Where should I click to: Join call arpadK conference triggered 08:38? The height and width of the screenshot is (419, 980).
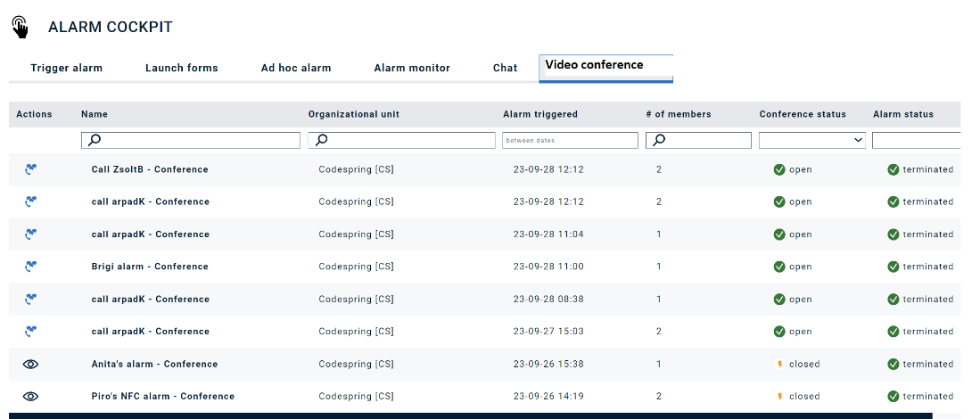coord(30,300)
